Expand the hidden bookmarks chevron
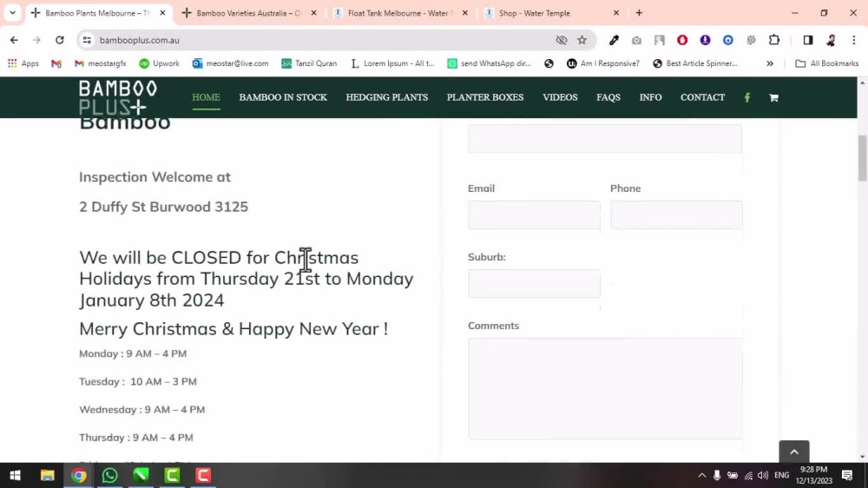 (x=769, y=63)
